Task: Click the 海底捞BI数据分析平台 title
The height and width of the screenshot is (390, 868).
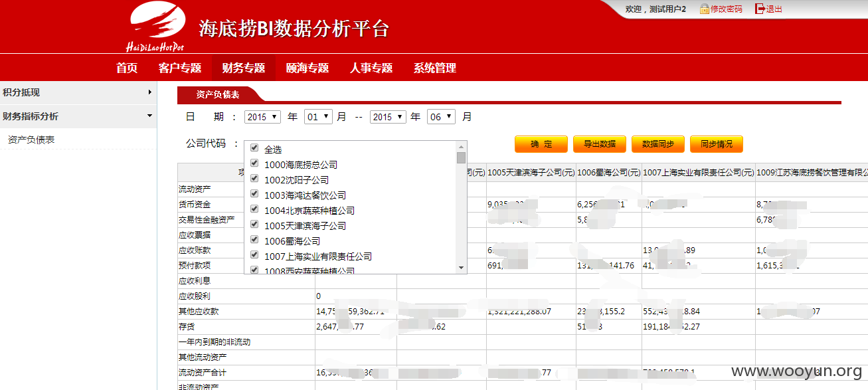Action: [x=294, y=29]
